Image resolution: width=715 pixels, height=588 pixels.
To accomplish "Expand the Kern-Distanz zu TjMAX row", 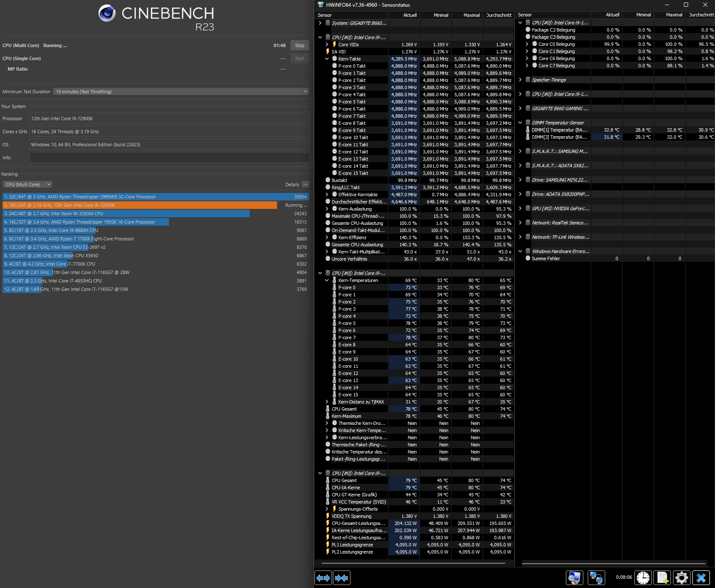I will click(327, 402).
